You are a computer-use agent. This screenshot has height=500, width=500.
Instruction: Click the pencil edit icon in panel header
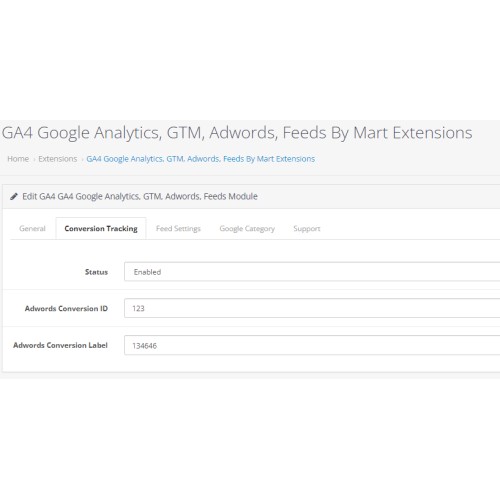tap(14, 196)
